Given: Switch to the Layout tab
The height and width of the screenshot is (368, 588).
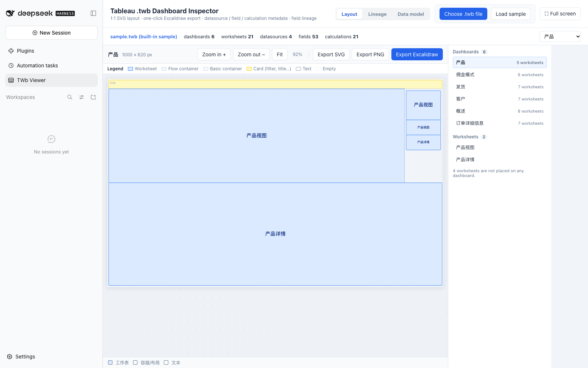Looking at the screenshot, I should point(349,14).
